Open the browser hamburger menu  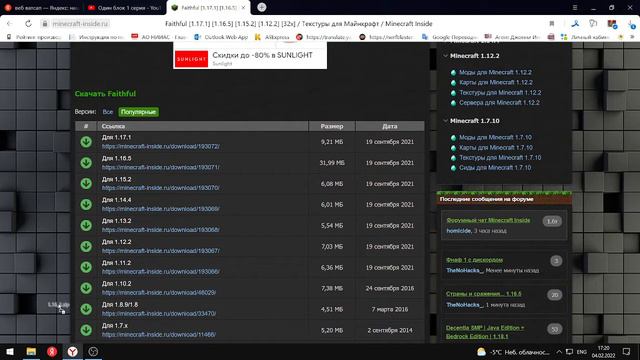[575, 7]
